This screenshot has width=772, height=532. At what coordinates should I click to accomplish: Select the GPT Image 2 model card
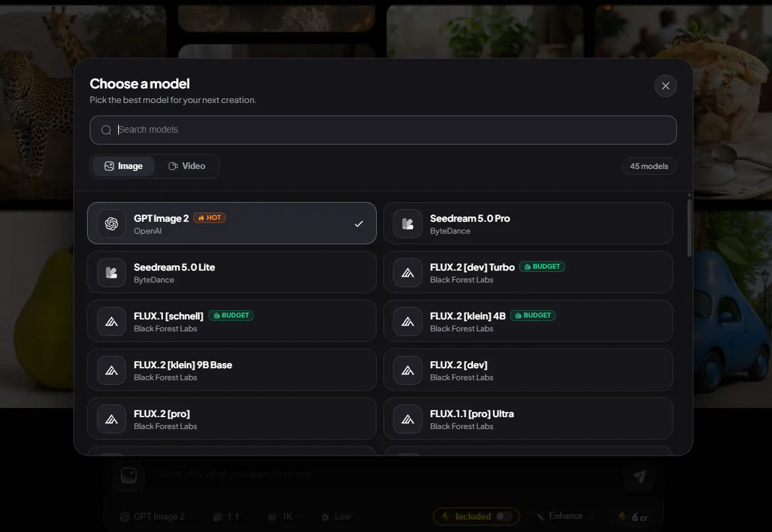232,223
